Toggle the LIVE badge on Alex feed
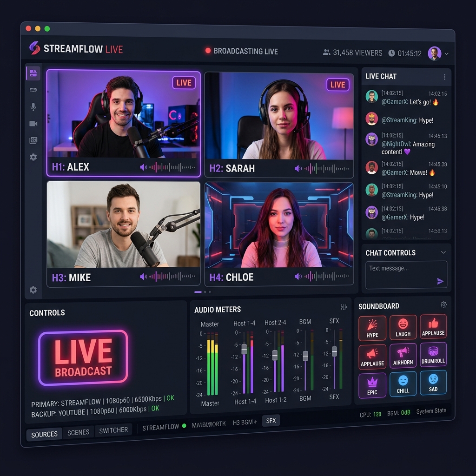This screenshot has width=476, height=476. point(184,83)
